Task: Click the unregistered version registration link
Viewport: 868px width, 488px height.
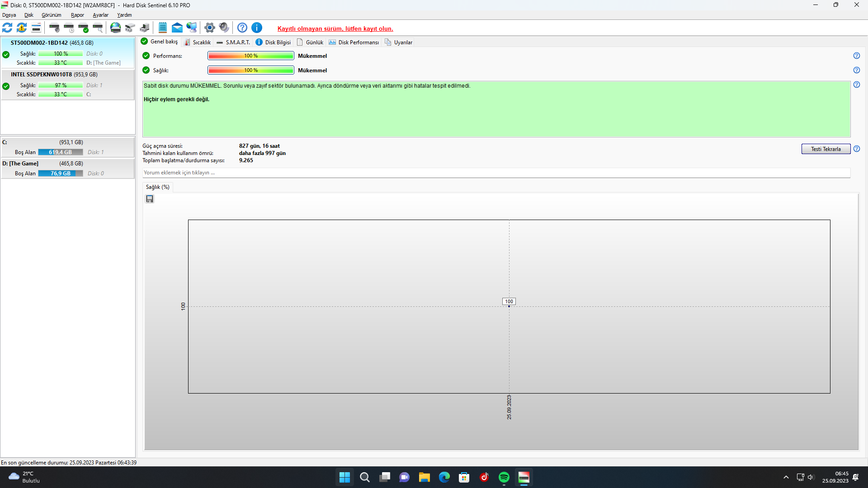Action: [x=335, y=28]
